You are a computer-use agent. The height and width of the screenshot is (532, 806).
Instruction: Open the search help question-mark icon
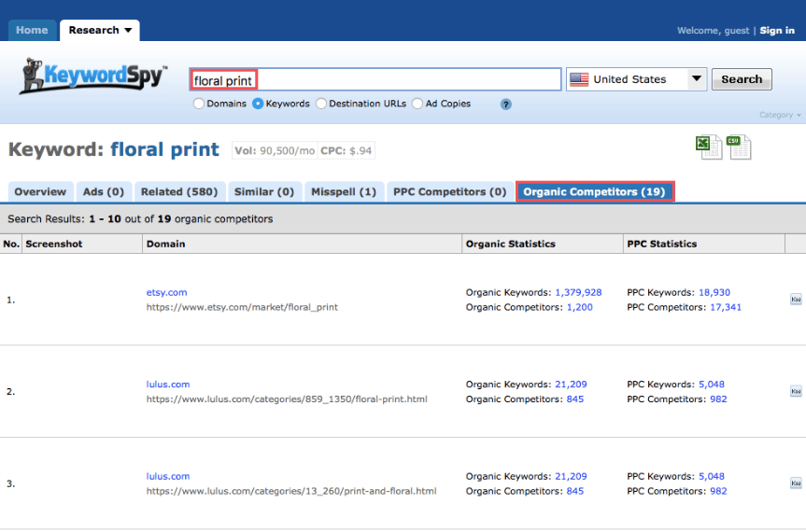click(x=506, y=105)
